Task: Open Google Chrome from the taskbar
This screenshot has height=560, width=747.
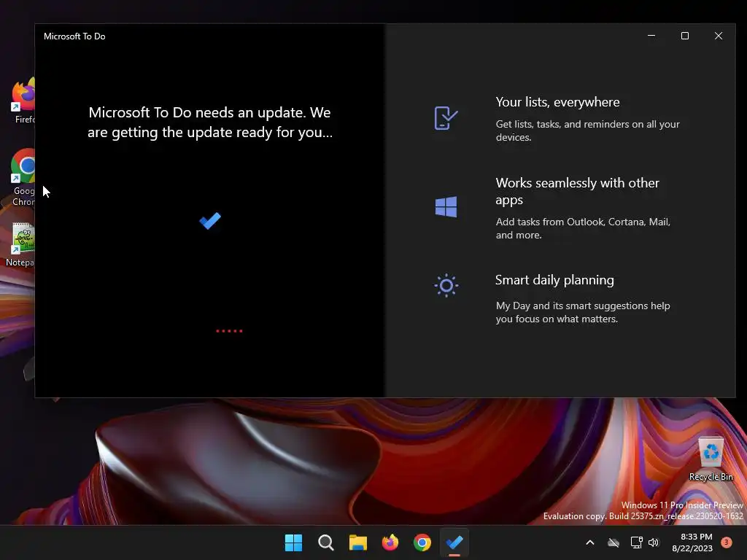Action: [x=422, y=542]
